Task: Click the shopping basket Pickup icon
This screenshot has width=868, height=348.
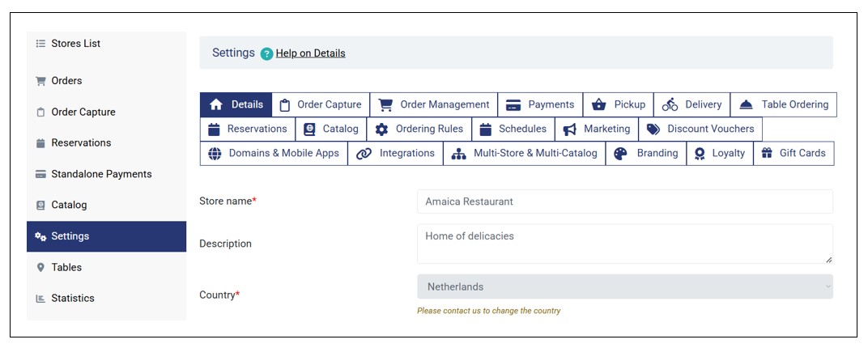Action: point(598,104)
